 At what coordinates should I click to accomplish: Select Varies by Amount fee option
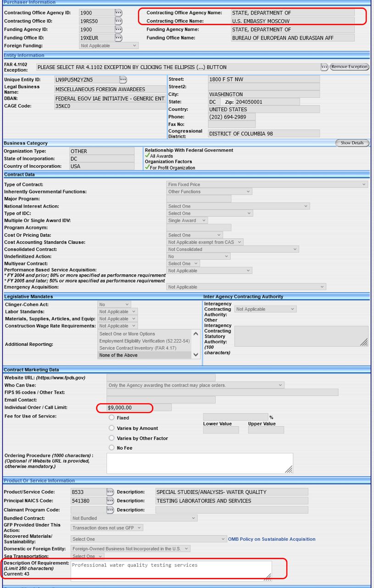click(x=112, y=428)
